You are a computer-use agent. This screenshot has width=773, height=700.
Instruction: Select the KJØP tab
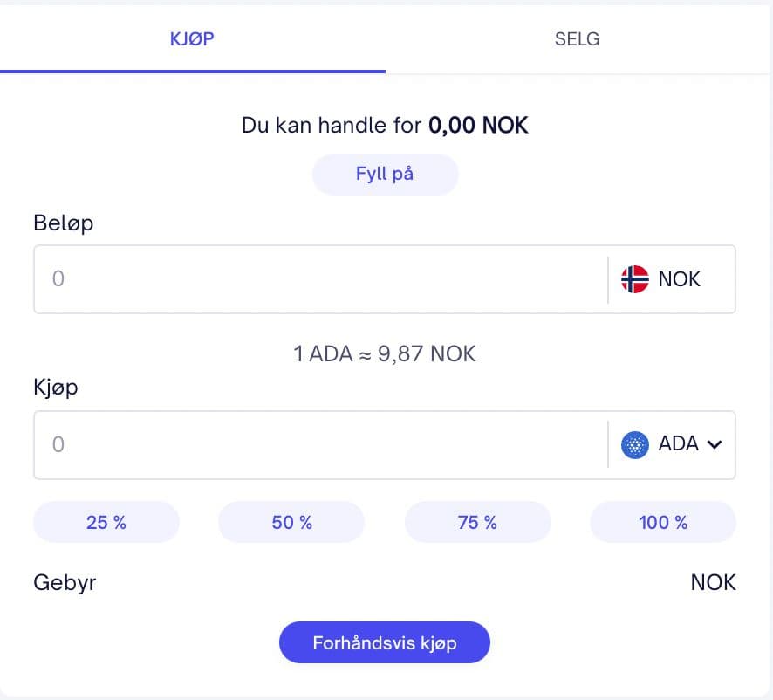coord(193,39)
